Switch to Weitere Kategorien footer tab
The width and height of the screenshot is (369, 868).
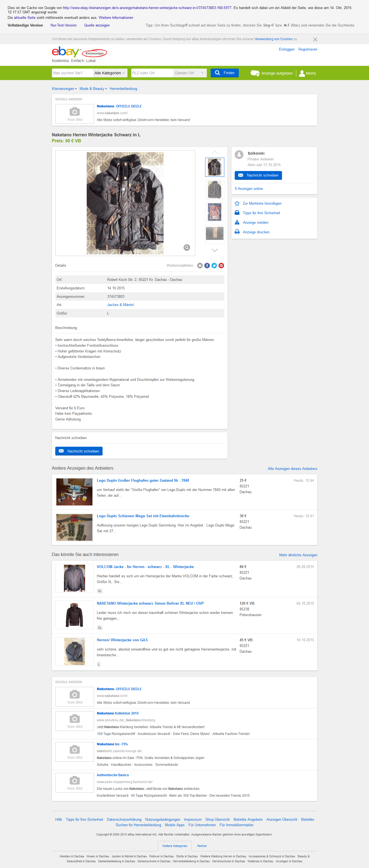[175, 846]
